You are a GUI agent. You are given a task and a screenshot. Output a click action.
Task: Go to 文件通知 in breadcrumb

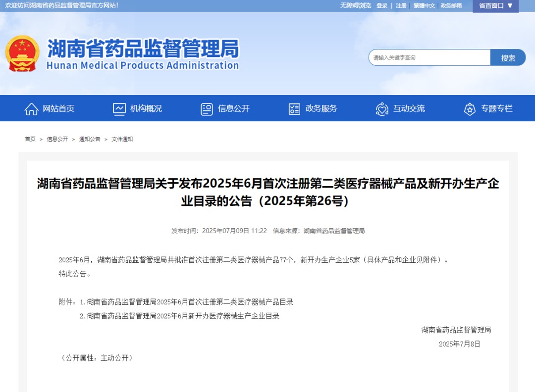(x=122, y=139)
